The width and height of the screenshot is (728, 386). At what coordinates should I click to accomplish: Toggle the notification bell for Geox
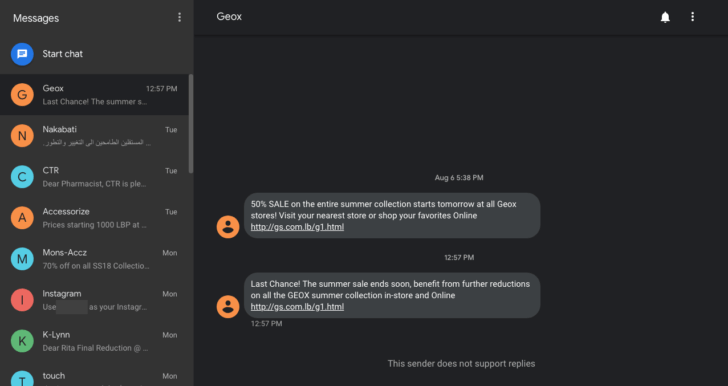pyautogui.click(x=665, y=17)
